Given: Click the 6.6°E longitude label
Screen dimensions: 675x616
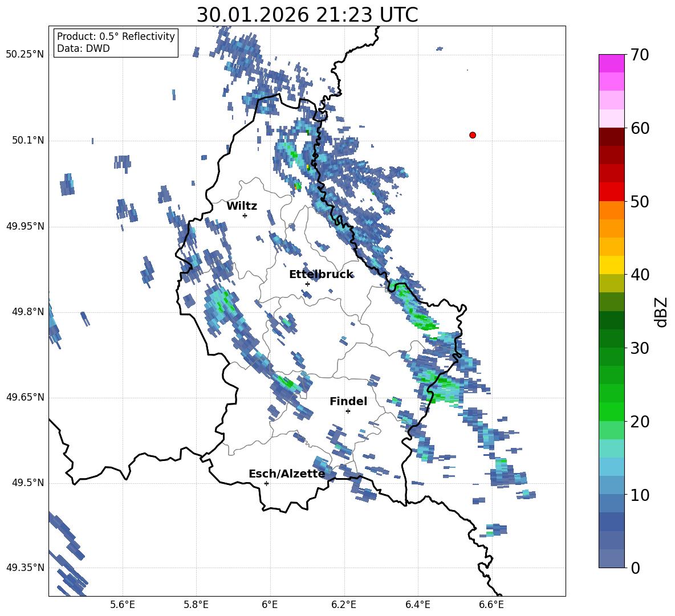Looking at the screenshot, I should pyautogui.click(x=491, y=605).
